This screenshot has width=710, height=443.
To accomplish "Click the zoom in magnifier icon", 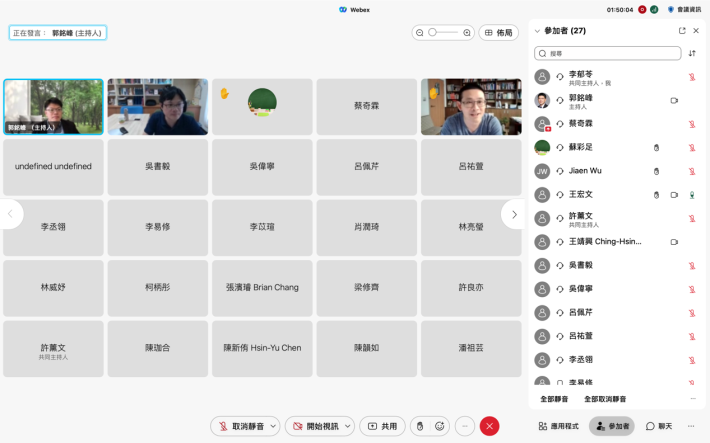I will click(467, 33).
